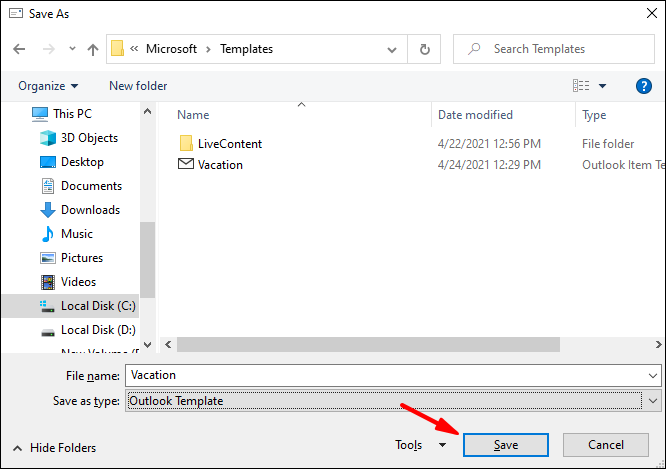Select Templates in the address path
Screen dimensions: 666x469
(246, 49)
